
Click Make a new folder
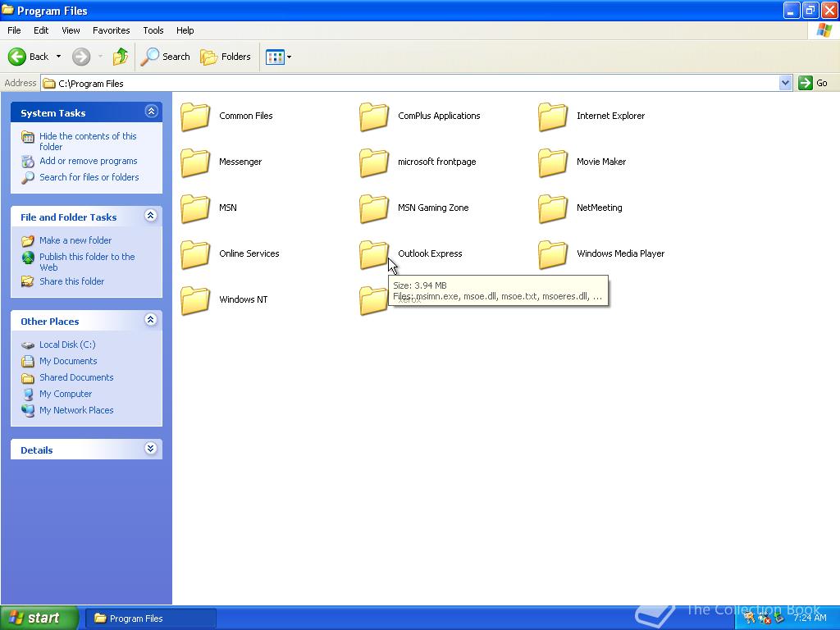(75, 240)
